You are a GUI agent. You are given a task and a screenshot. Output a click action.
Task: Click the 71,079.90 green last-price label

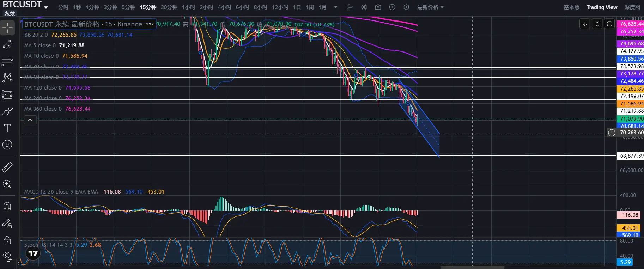pos(631,119)
